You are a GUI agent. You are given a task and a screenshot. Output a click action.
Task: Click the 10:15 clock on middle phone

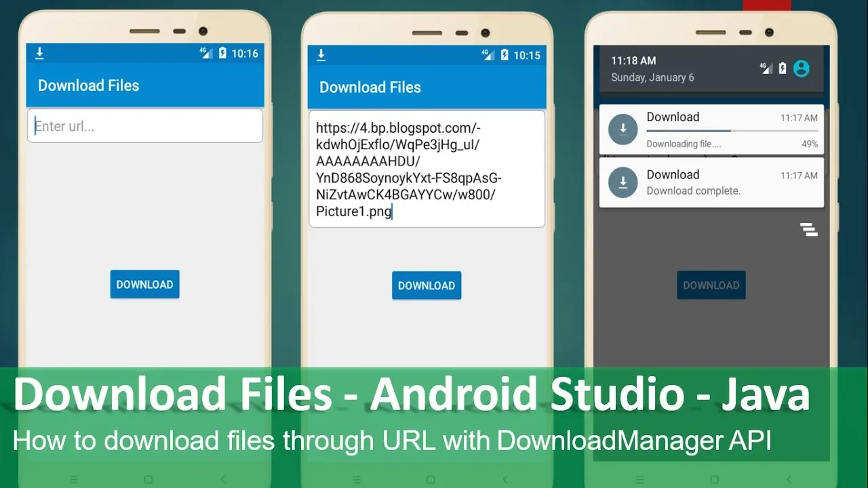coord(527,56)
